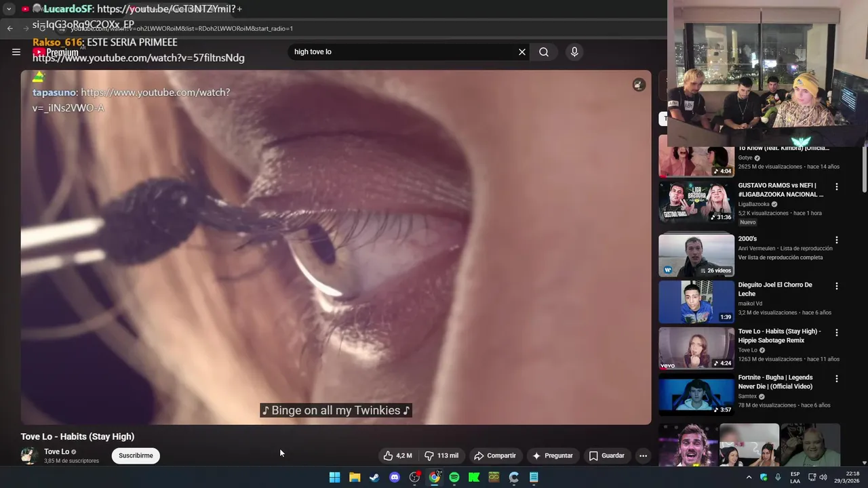Open options menu for Dieguito Joel video
The image size is (868, 488).
(x=836, y=286)
